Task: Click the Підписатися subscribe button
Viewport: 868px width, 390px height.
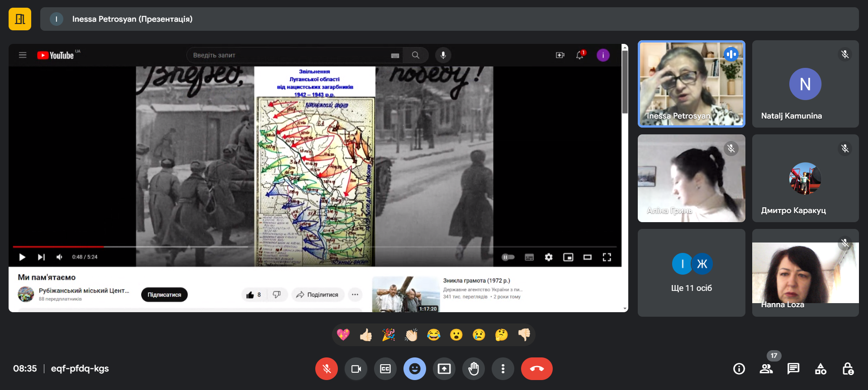Action: pos(164,295)
